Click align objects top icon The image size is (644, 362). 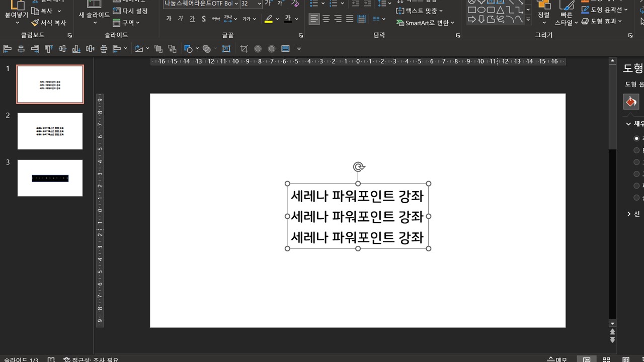[48, 49]
